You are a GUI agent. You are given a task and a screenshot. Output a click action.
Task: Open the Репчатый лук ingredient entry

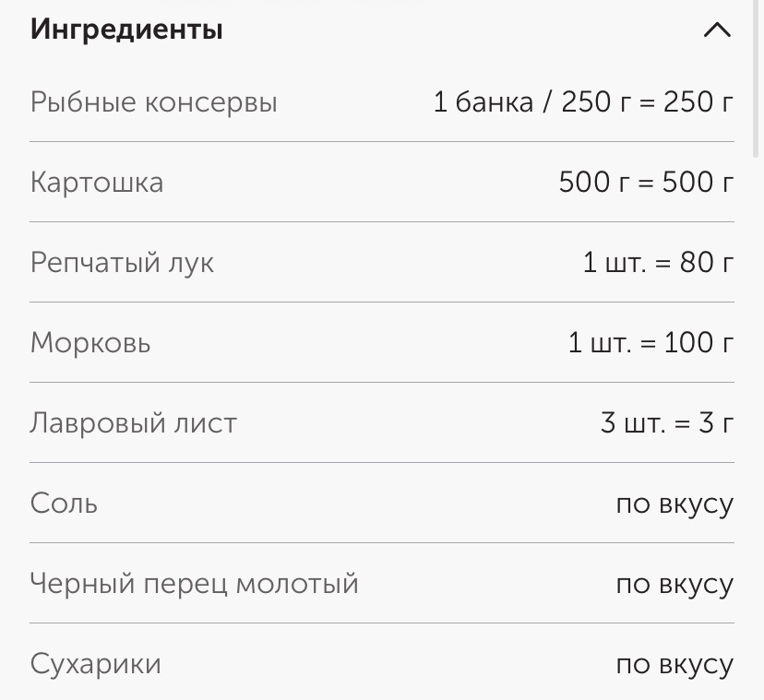point(122,262)
